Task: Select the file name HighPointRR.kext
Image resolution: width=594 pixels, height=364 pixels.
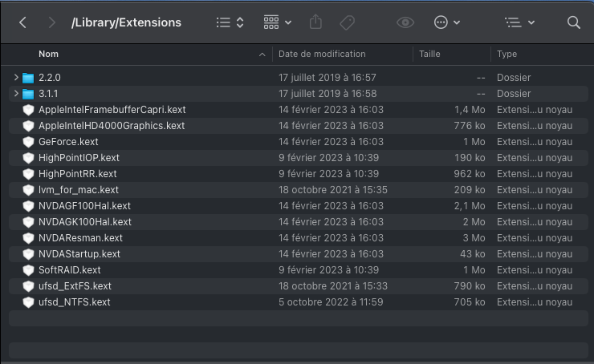Action: pos(78,174)
